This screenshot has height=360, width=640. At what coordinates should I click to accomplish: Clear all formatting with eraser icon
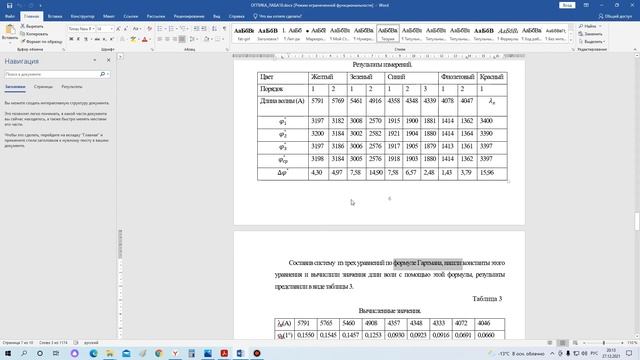pos(149,29)
